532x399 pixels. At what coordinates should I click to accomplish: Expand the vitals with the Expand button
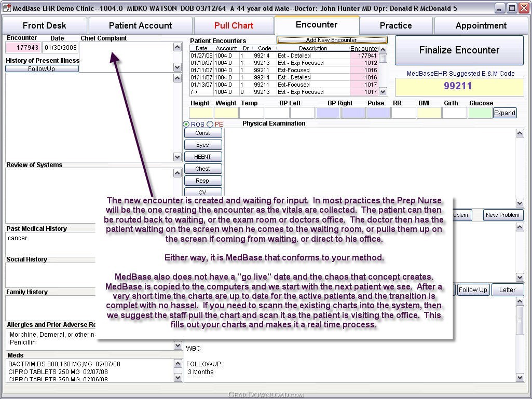pyautogui.click(x=504, y=113)
